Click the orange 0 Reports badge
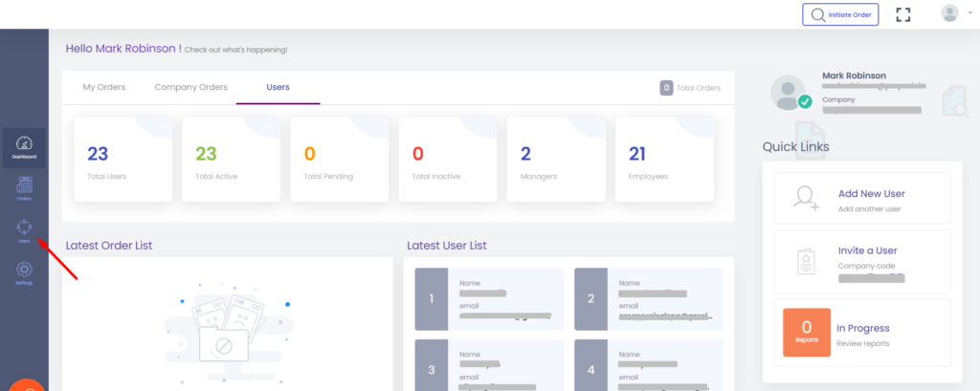The image size is (980, 391). pyautogui.click(x=806, y=332)
